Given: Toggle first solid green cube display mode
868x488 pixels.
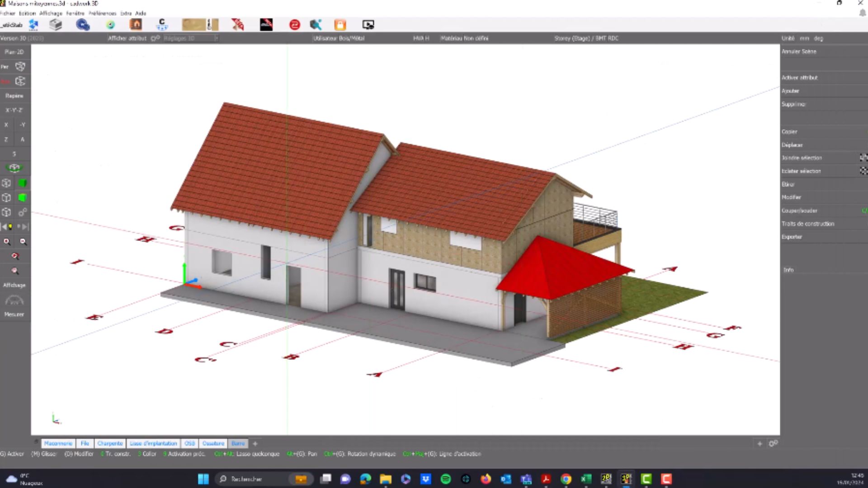Looking at the screenshot, I should 22,183.
